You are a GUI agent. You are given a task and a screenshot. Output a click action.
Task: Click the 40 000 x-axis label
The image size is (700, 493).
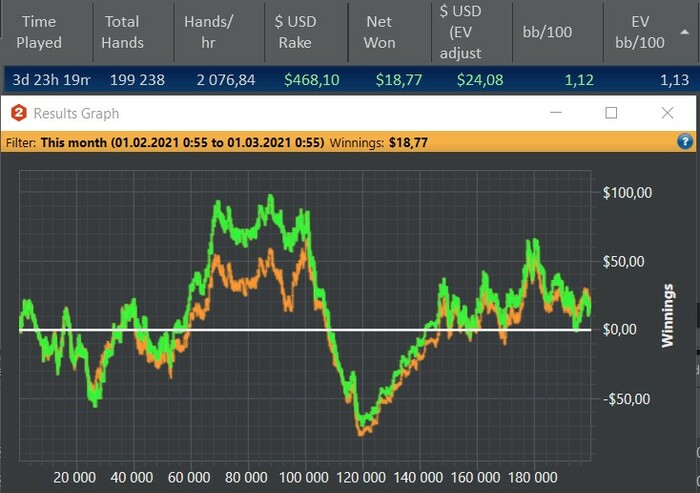[132, 477]
